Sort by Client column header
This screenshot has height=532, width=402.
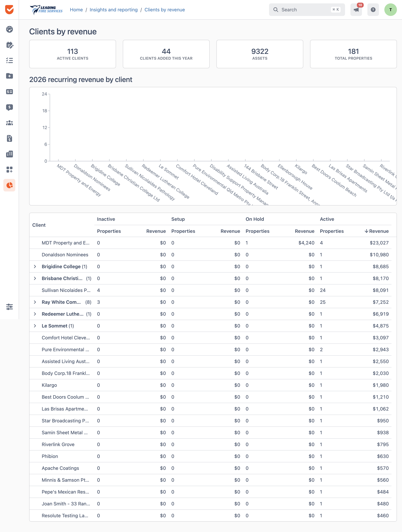coord(39,225)
